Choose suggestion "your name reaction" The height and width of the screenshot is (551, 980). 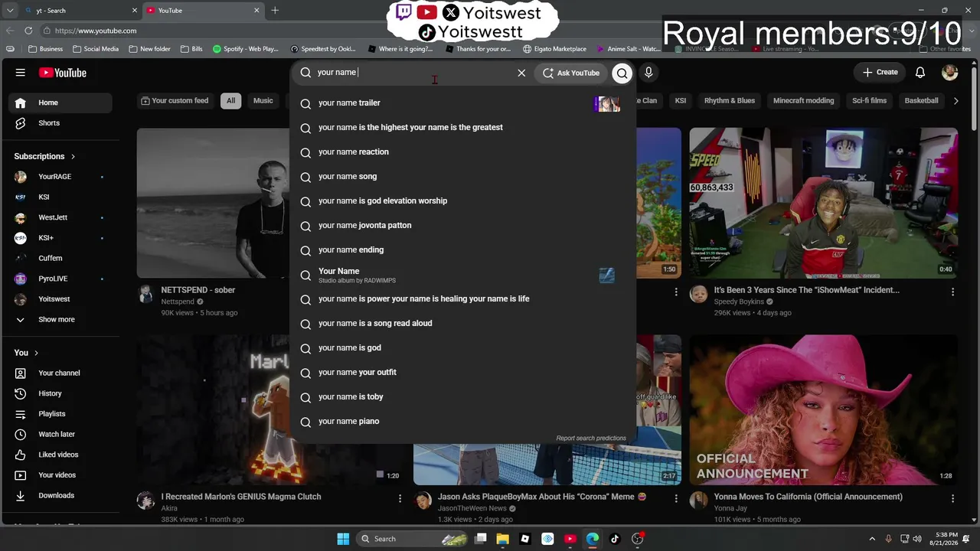462,152
